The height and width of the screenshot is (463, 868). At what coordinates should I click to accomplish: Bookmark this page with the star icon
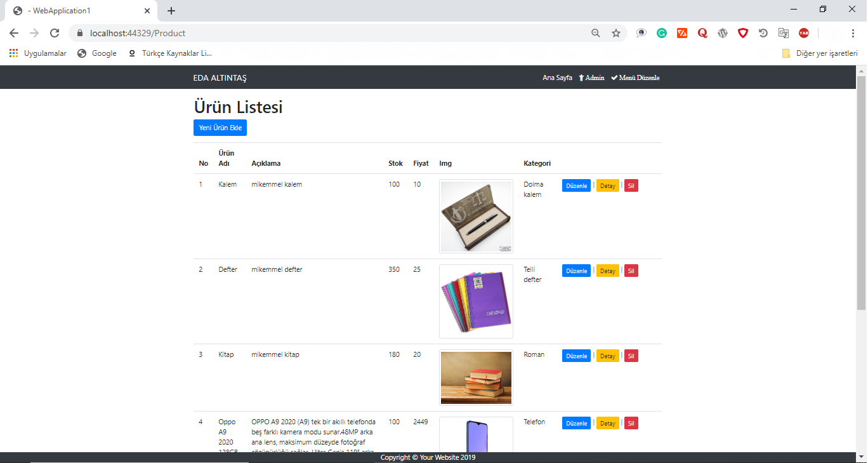tap(616, 32)
